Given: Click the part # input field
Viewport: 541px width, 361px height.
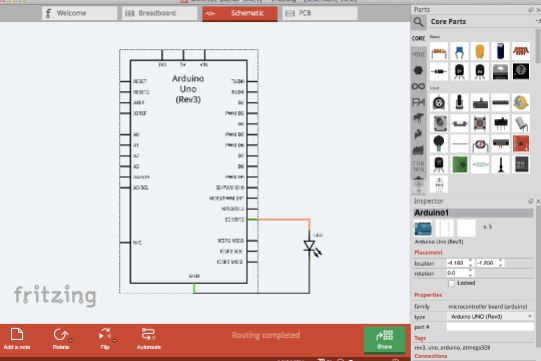Looking at the screenshot, I should 490,327.
